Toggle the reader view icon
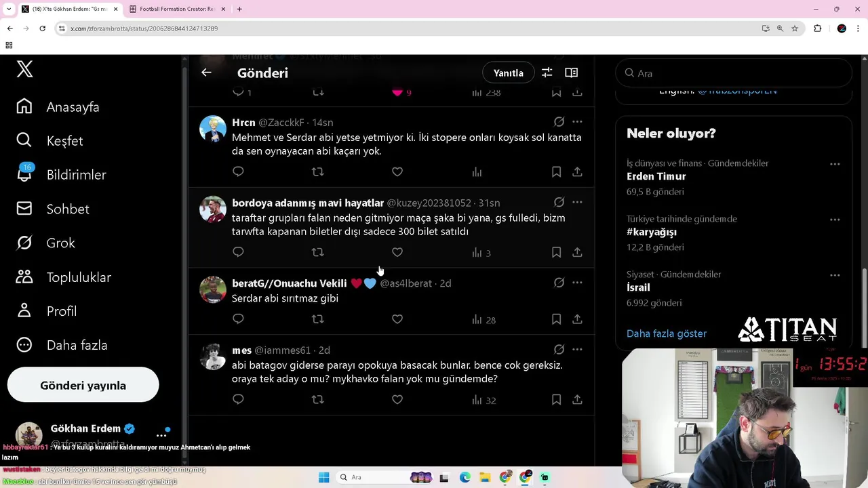 pos(572,73)
